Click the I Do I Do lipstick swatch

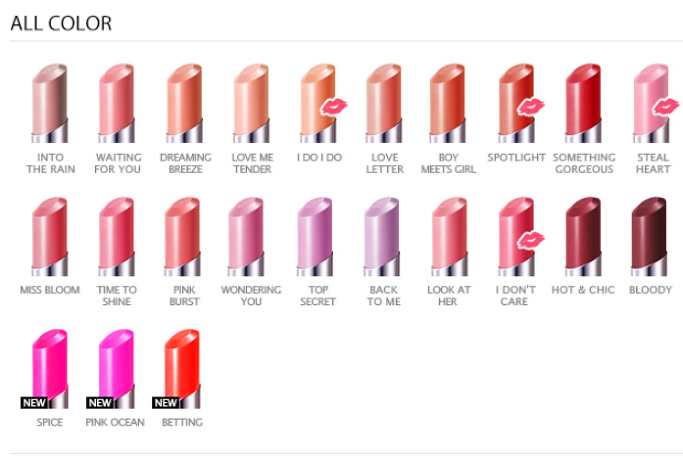click(318, 103)
